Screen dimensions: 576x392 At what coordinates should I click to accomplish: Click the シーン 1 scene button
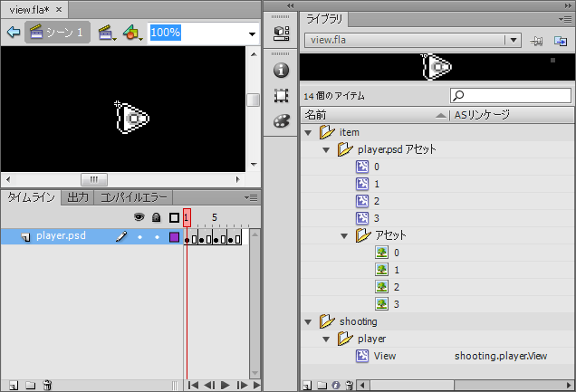pyautogui.click(x=56, y=33)
